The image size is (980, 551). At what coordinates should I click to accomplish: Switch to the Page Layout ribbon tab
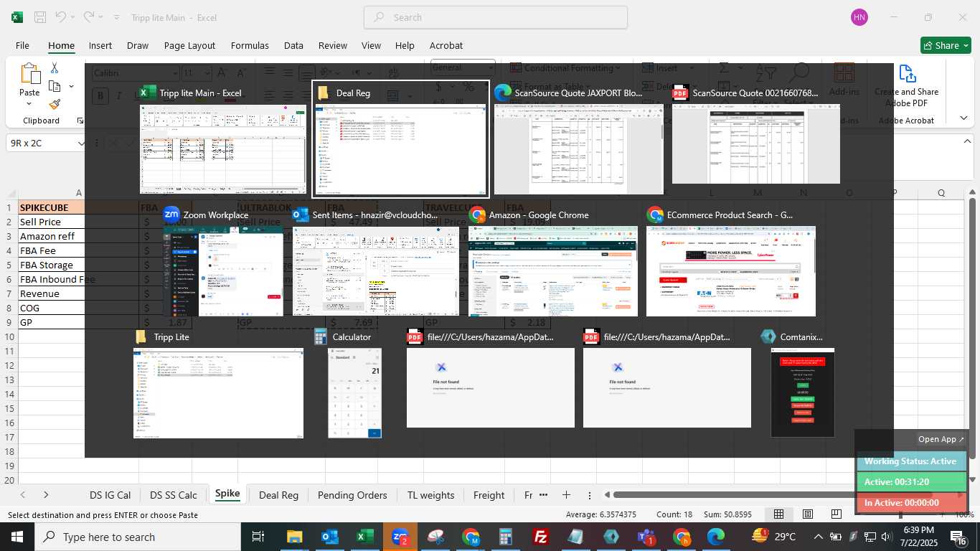[189, 45]
